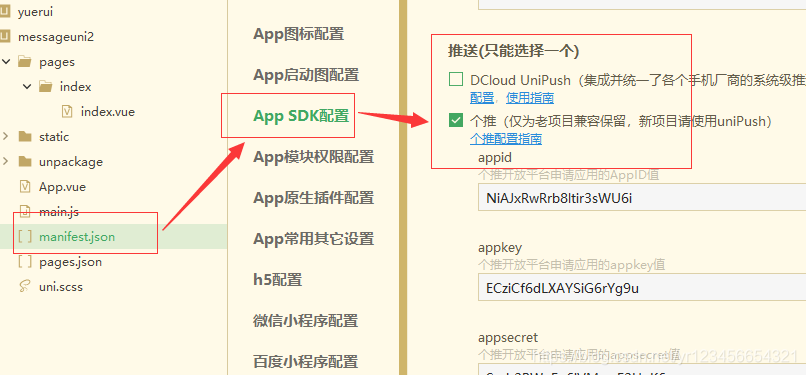Click the messageuni2 project icon

5,36
